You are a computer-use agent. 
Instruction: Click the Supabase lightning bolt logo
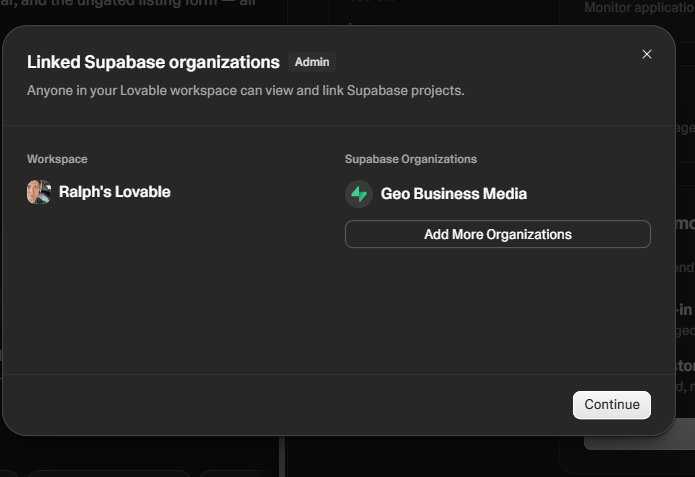(x=359, y=194)
